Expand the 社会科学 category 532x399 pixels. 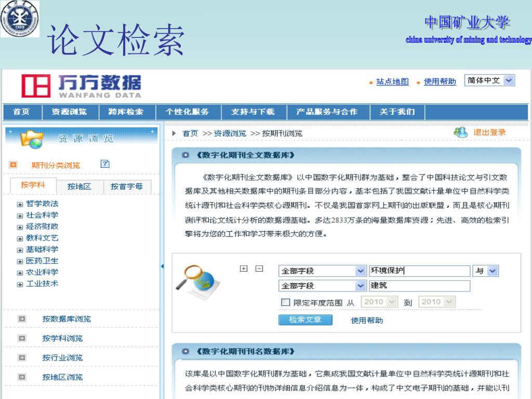click(x=20, y=216)
